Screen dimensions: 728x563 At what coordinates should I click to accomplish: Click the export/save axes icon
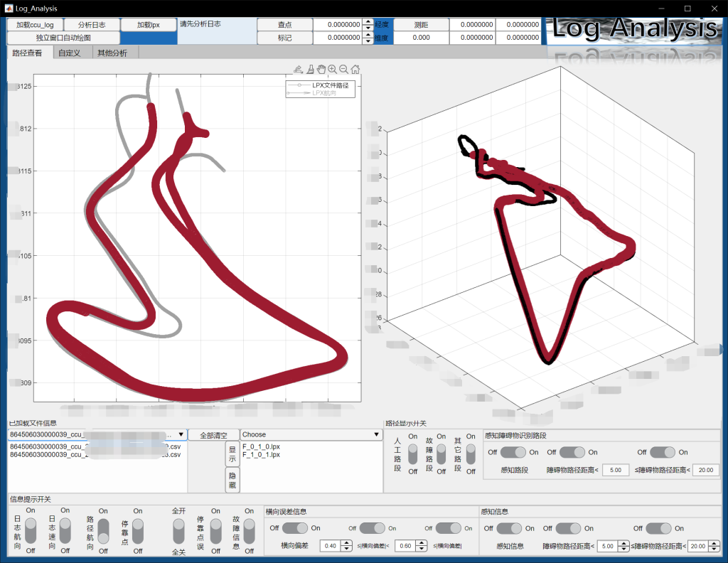pos(299,69)
